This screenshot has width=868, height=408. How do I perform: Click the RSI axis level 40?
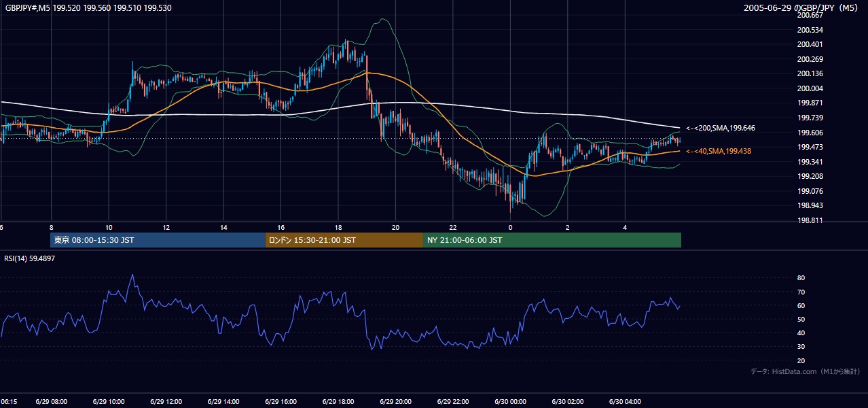click(801, 333)
